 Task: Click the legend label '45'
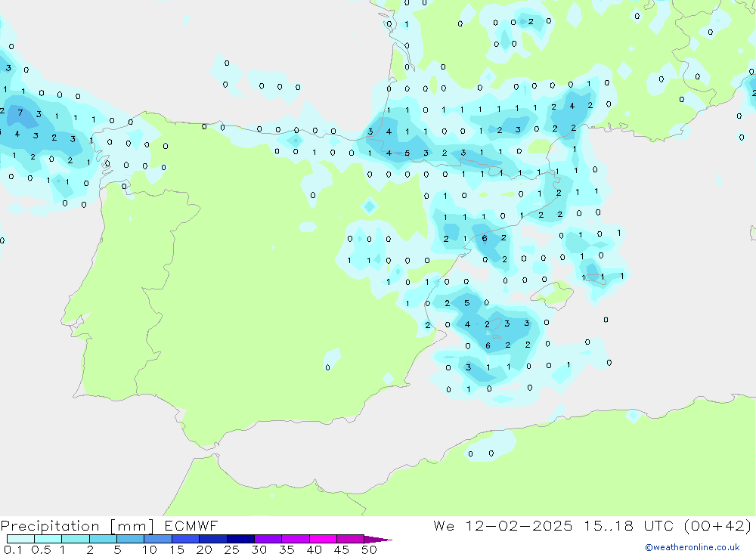tap(342, 549)
